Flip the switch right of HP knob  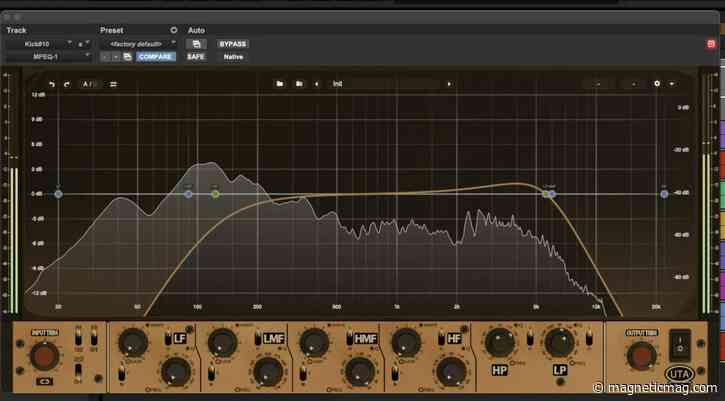coord(530,338)
